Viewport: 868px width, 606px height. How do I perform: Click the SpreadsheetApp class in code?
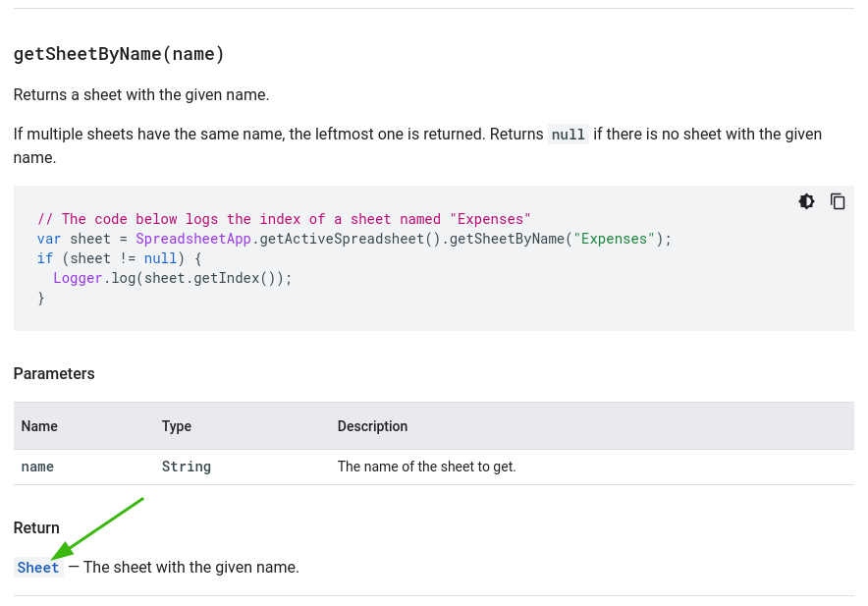(x=193, y=239)
